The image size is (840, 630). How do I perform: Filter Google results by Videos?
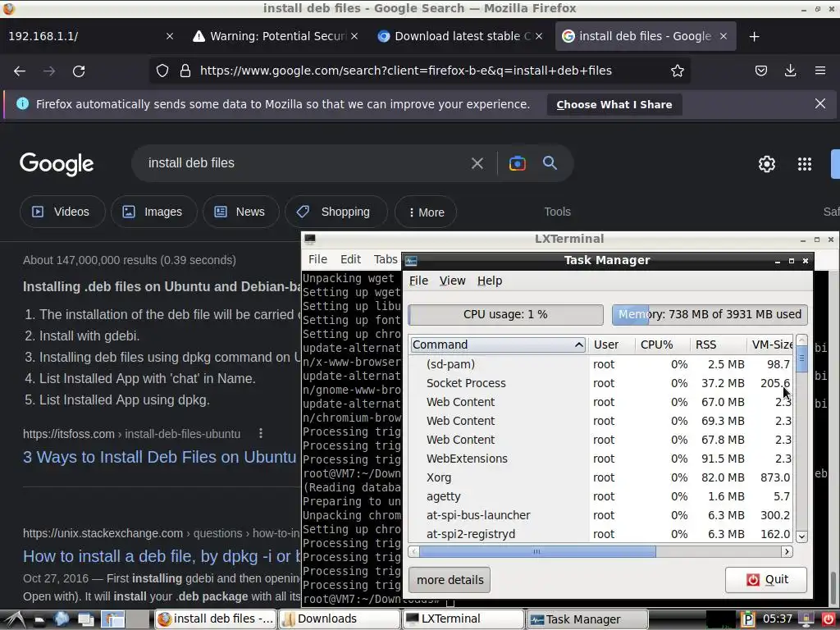(x=62, y=212)
